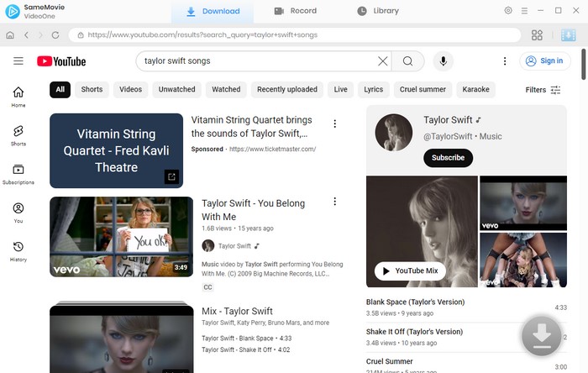Click Taylor Swift - Shake It Off 4:02

(x=245, y=349)
